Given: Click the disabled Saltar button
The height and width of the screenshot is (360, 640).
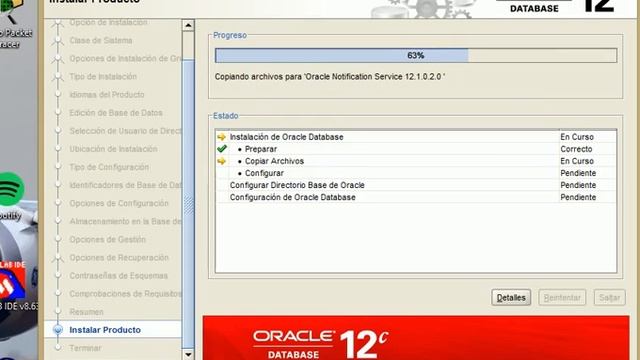Looking at the screenshot, I should pyautogui.click(x=609, y=298).
